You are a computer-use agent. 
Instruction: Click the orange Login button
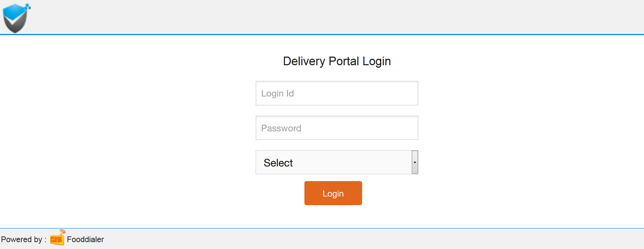333,193
